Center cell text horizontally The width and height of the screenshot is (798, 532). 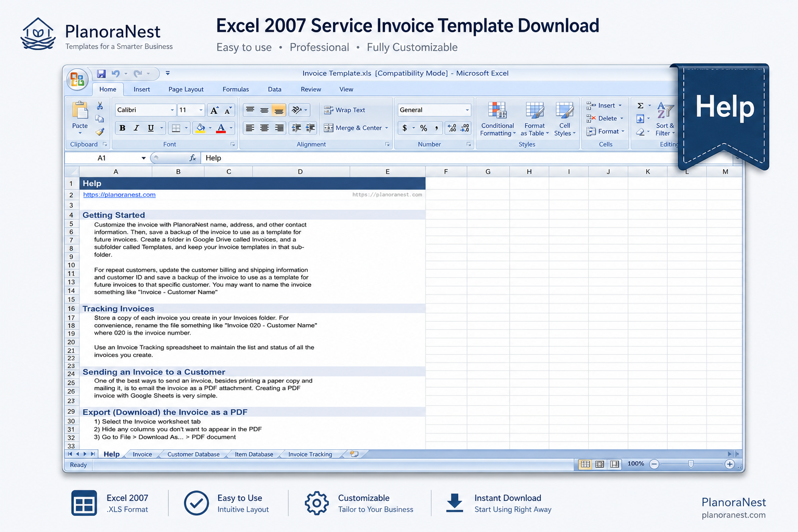click(x=264, y=128)
